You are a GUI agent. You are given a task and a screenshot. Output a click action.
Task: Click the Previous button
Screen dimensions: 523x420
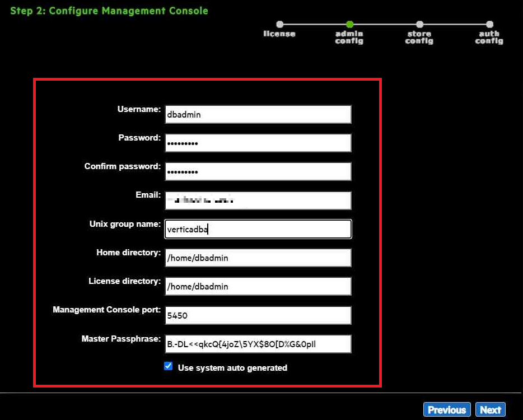pos(447,410)
